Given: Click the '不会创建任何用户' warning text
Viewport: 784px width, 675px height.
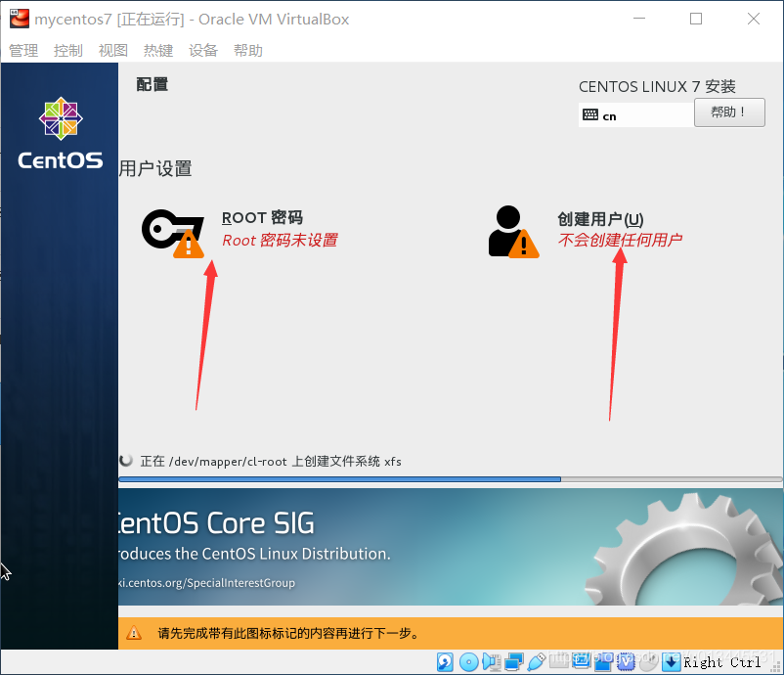Looking at the screenshot, I should pyautogui.click(x=621, y=241).
